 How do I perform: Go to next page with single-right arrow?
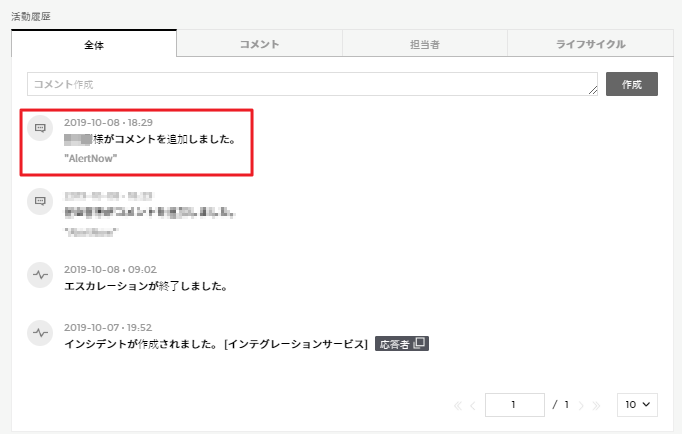pyautogui.click(x=582, y=405)
